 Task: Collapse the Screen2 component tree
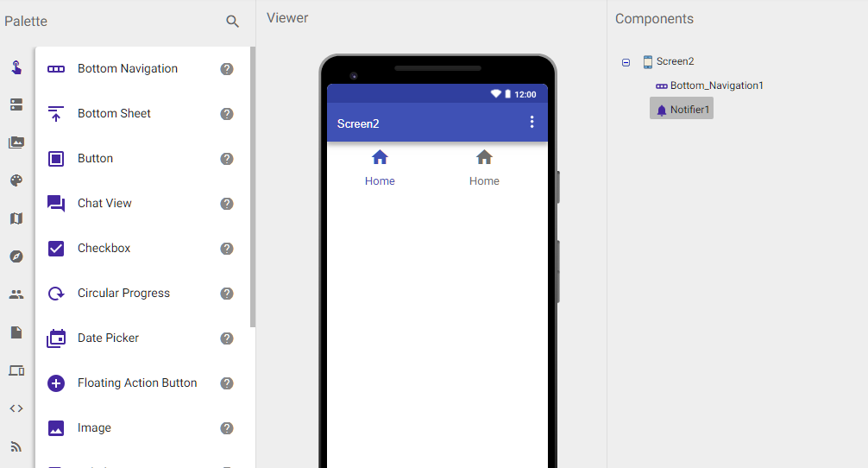(626, 62)
